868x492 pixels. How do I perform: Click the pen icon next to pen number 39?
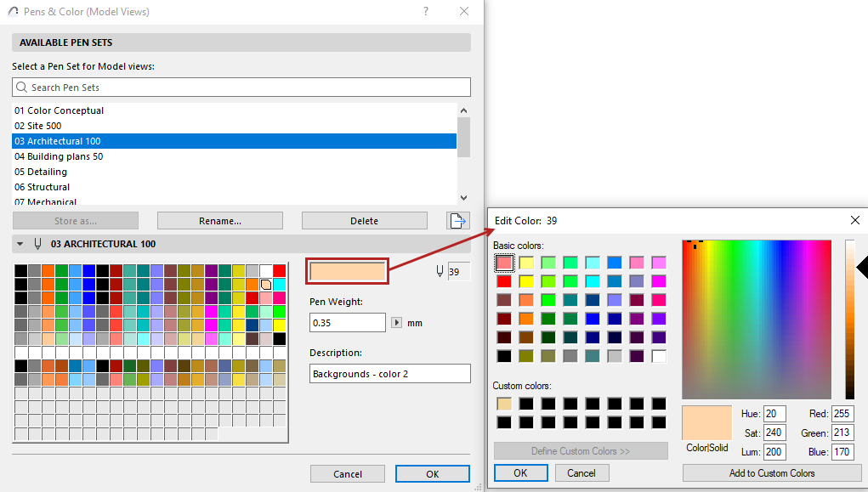click(x=439, y=270)
